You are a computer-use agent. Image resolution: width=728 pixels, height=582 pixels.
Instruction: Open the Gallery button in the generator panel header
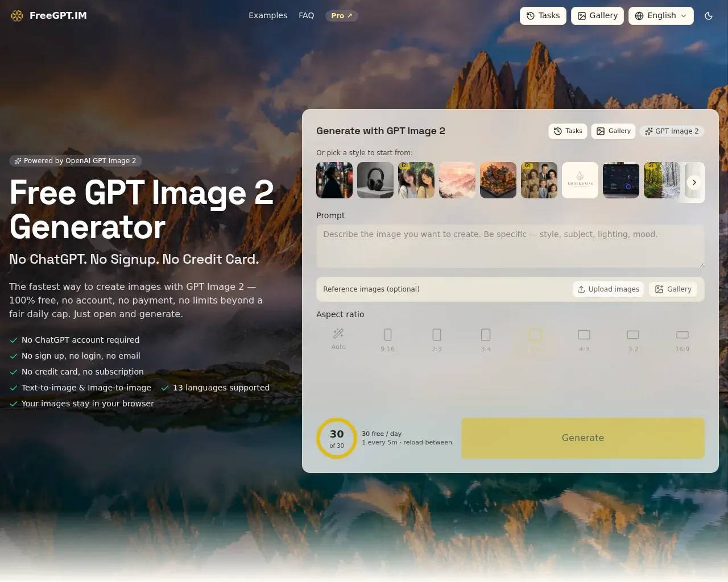[x=613, y=131]
